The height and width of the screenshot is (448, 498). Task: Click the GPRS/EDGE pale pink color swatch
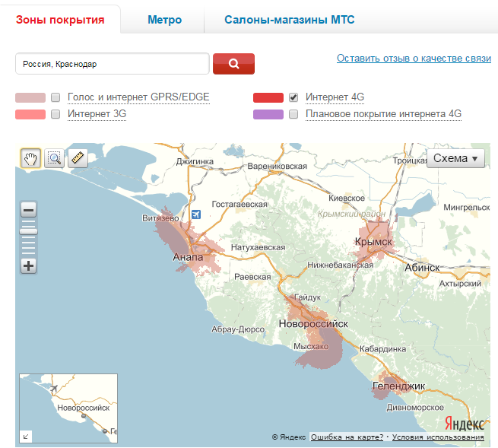pyautogui.click(x=30, y=97)
